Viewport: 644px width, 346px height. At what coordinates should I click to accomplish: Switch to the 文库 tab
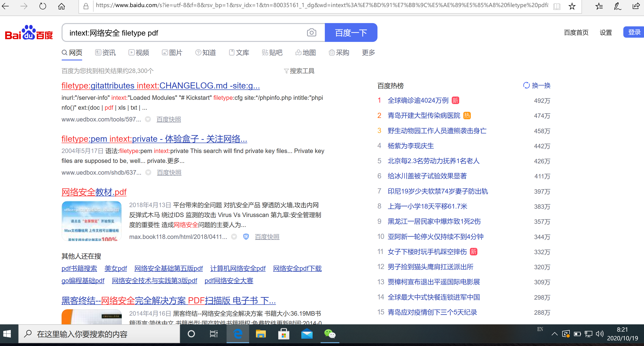coord(239,52)
